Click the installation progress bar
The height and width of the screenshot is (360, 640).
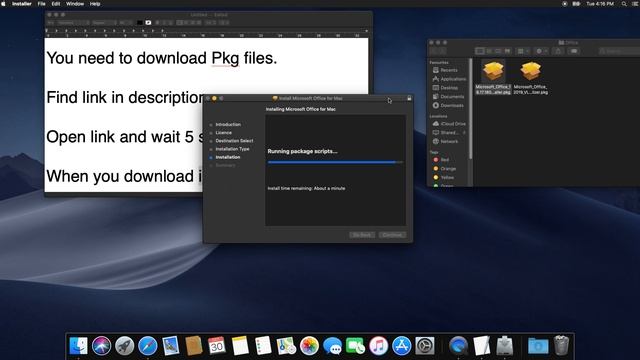click(335, 162)
